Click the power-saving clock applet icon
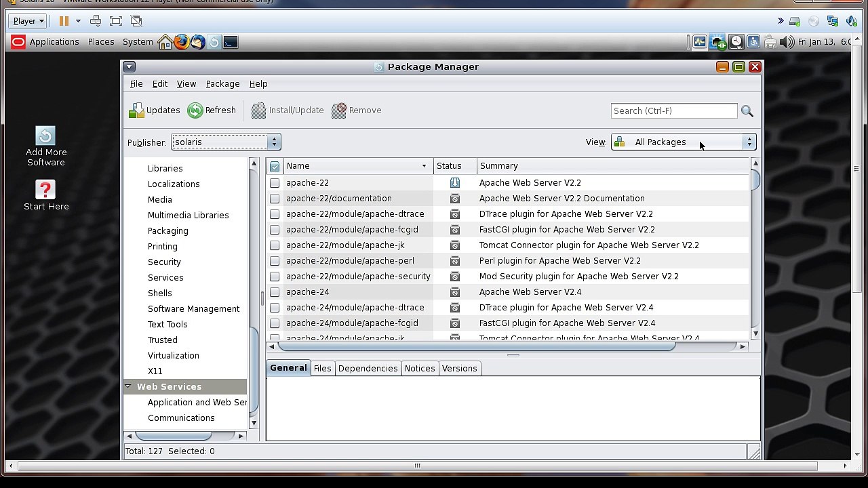This screenshot has height=488, width=868. click(x=736, y=42)
